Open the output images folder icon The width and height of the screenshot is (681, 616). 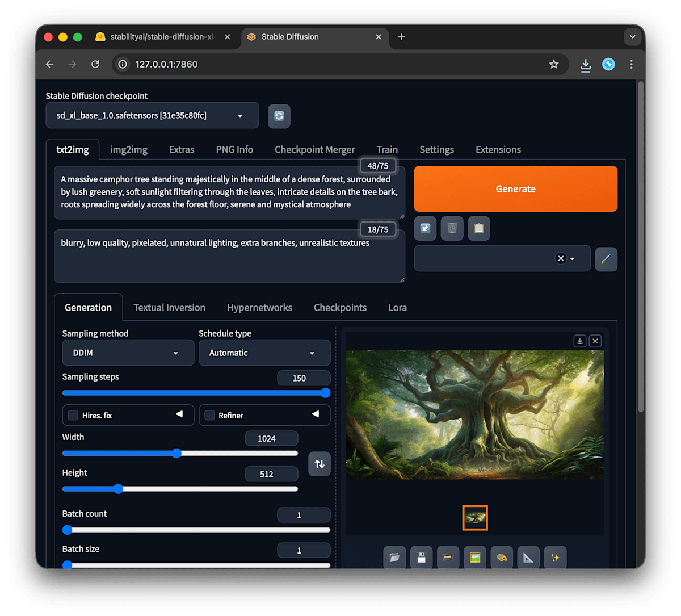[394, 558]
